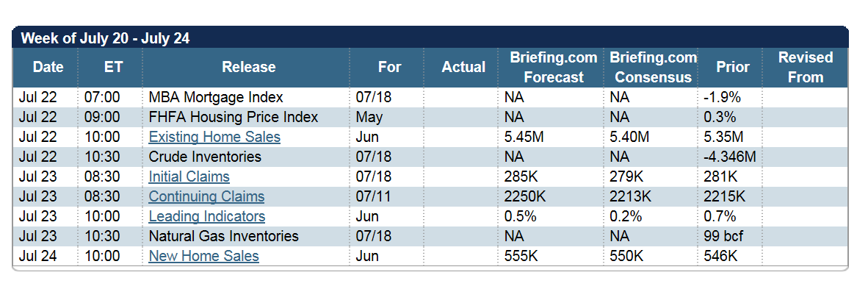Click the Briefing.com Consensus column header
Image resolution: width=868 pixels, height=289 pixels.
tap(654, 67)
